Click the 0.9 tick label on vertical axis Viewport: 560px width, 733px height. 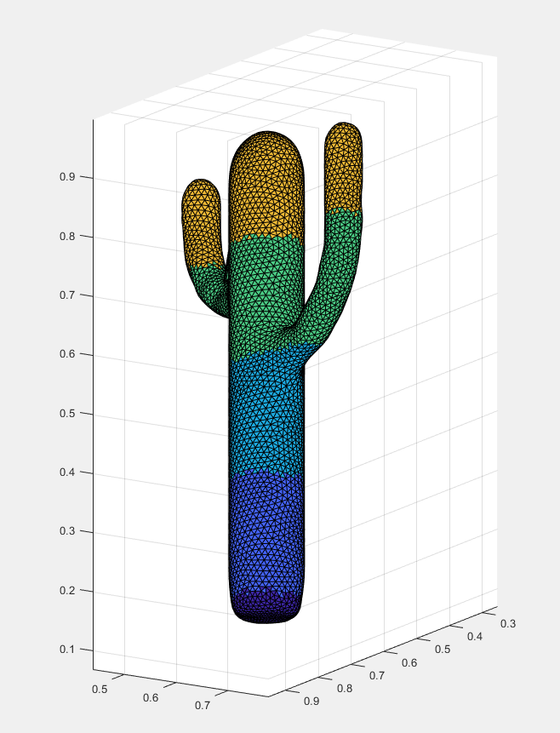click(67, 177)
